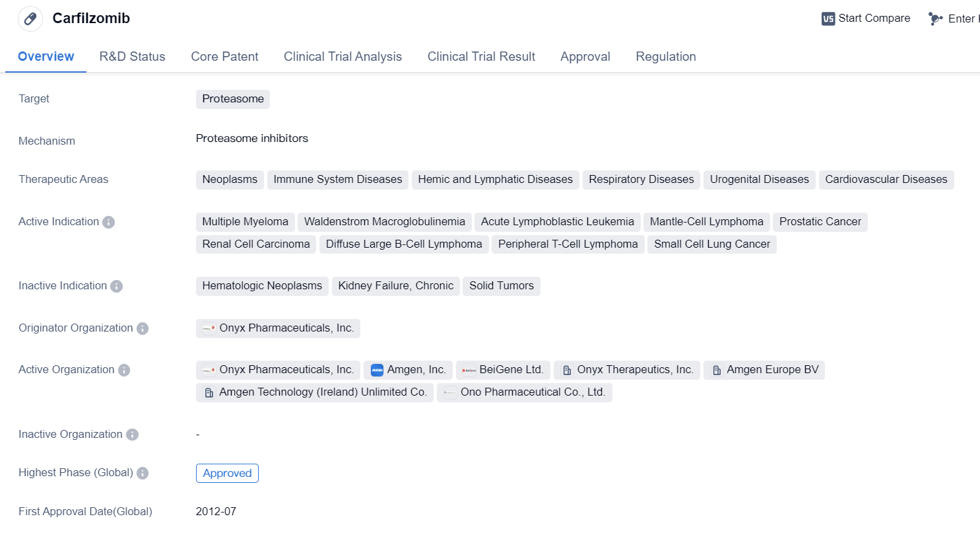The width and height of the screenshot is (980, 533).
Task: Select the Multiple Myeloma indication tag
Action: (245, 222)
